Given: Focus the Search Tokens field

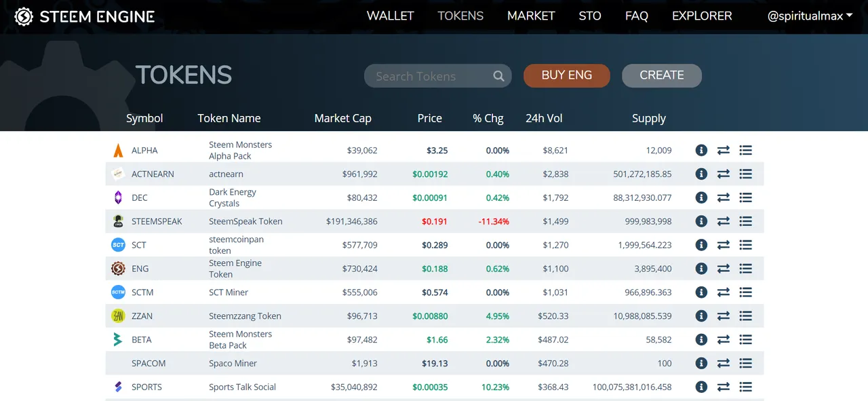Looking at the screenshot, I should pyautogui.click(x=438, y=76).
